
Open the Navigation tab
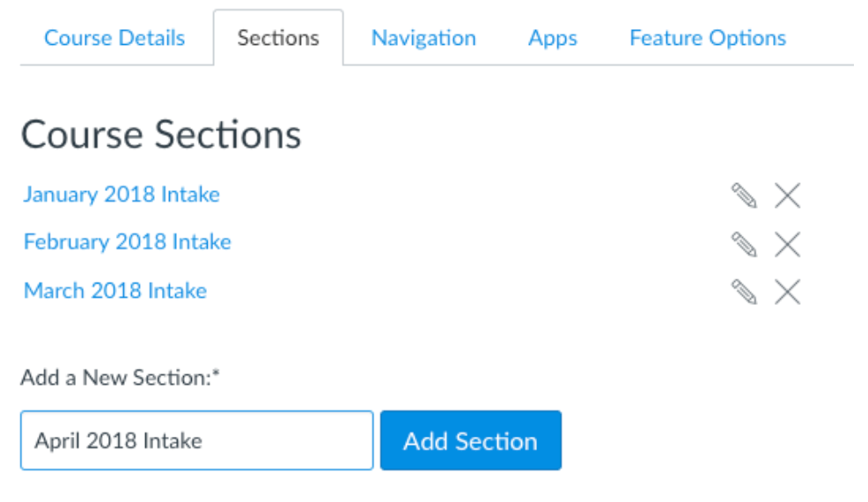point(423,38)
